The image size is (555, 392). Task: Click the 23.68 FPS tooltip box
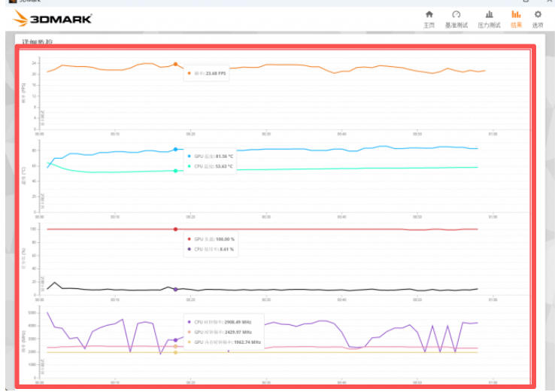click(x=208, y=74)
